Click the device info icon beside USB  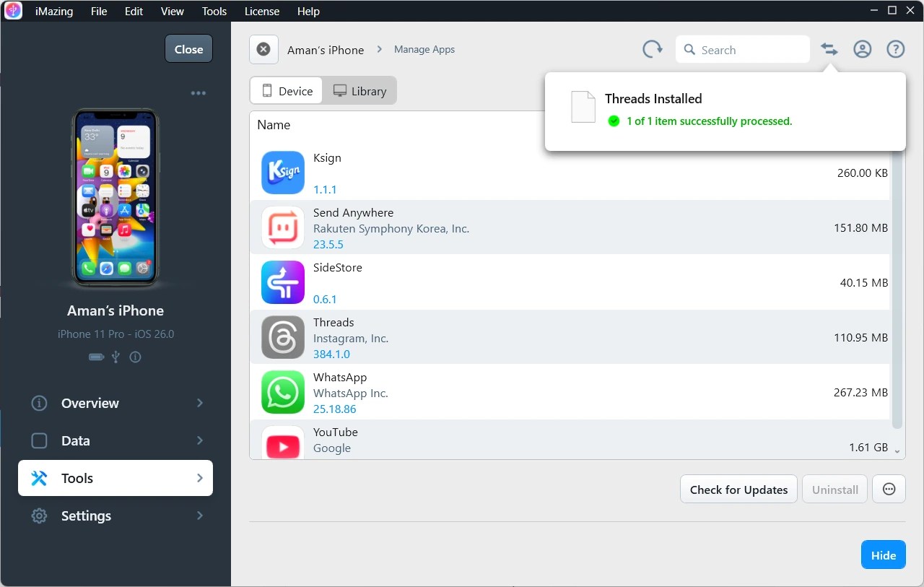135,357
